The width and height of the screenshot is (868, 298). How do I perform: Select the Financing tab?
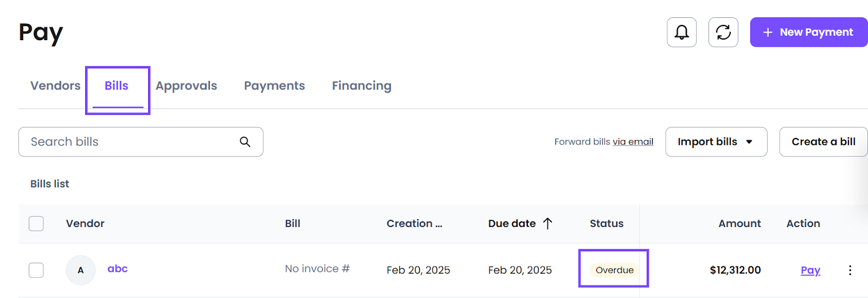pos(361,86)
